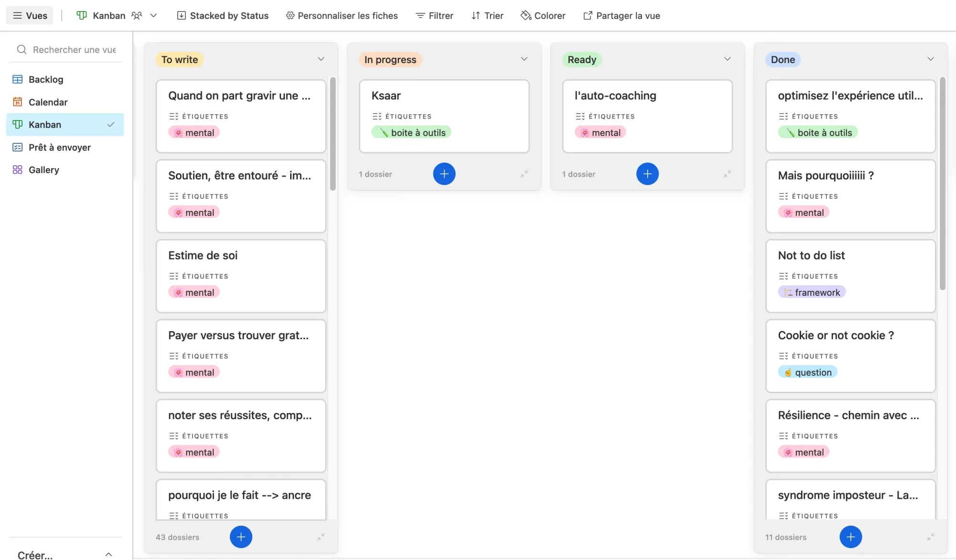Image resolution: width=956 pixels, height=560 pixels.
Task: Toggle the Vues sidebar
Action: 30,16
